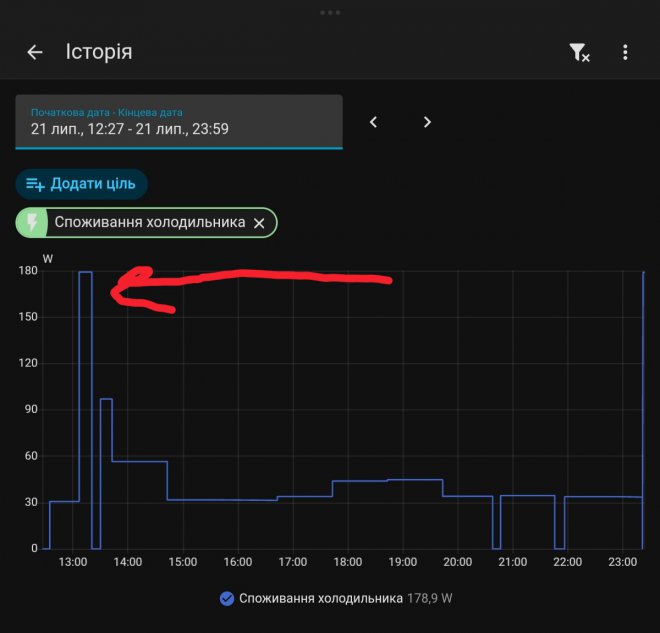This screenshot has width=660, height=633.
Task: Click the 90 value axis label
Action: coord(31,409)
